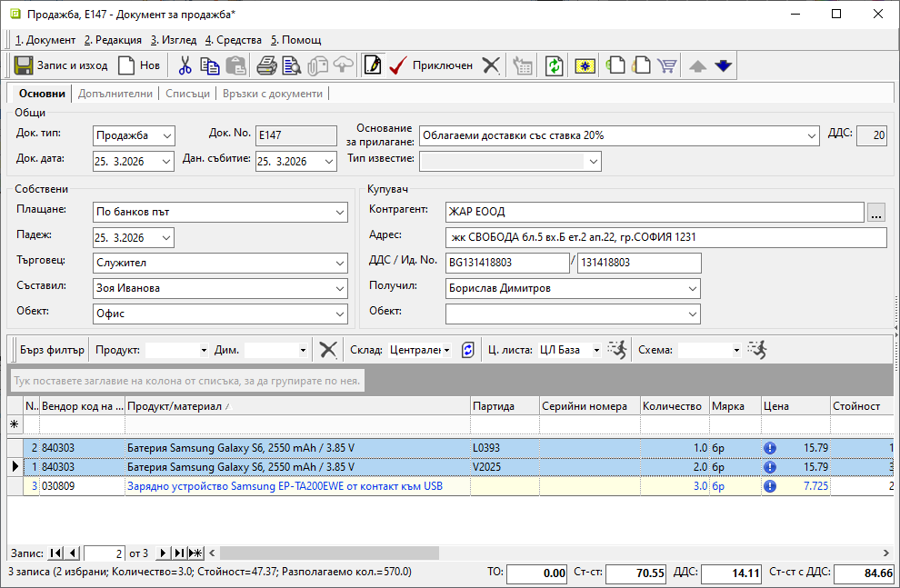
Task: Expand the Плащане dropdown
Action: [339, 213]
